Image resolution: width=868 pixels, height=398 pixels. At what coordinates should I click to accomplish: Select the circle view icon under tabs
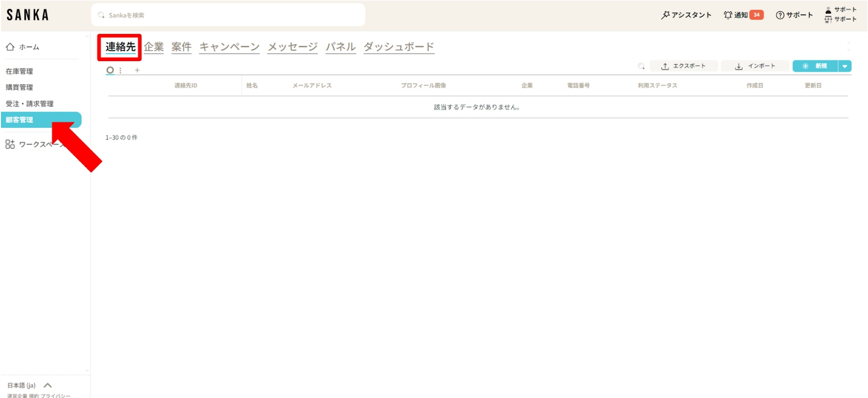[110, 70]
